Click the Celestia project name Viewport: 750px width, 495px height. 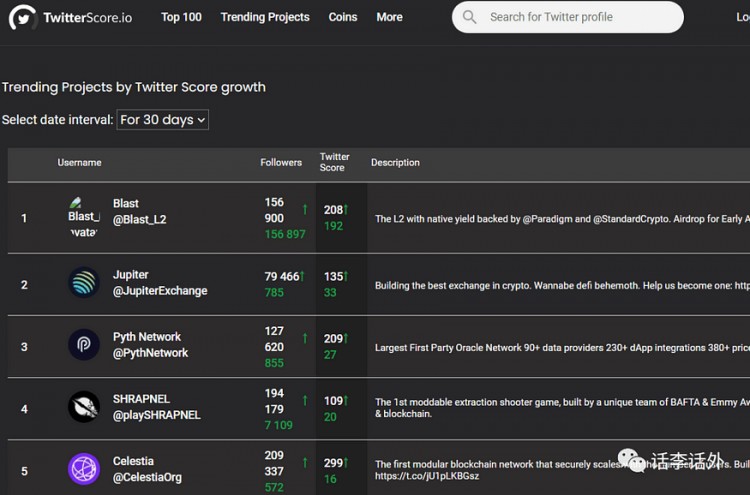click(133, 461)
